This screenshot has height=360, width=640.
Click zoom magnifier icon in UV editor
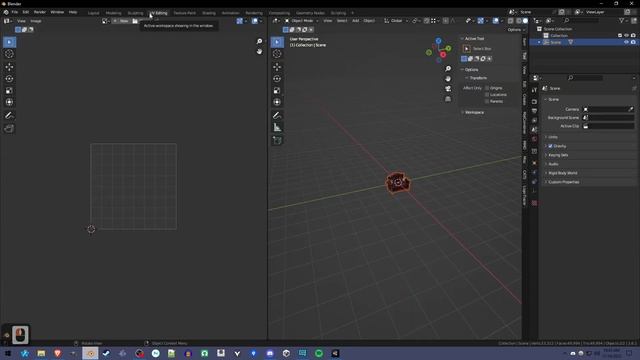click(x=259, y=41)
